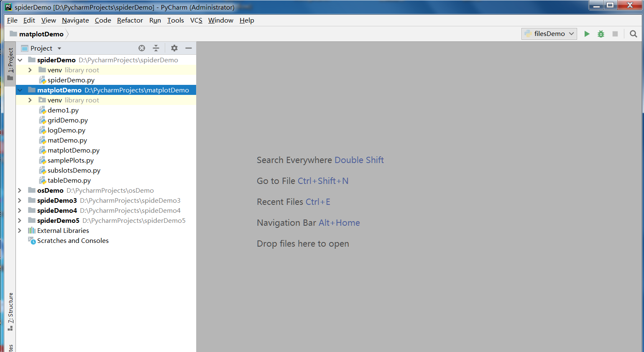The height and width of the screenshot is (352, 644).
Task: Open the File menu
Action: (12, 20)
